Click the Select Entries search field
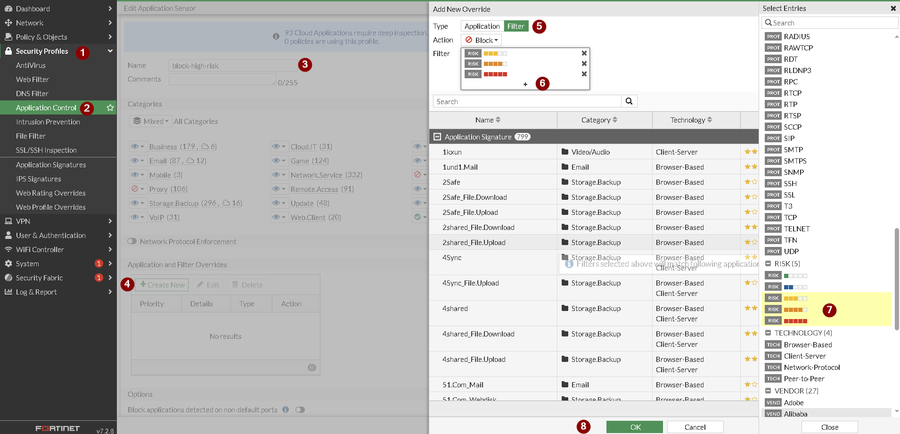 (x=829, y=22)
